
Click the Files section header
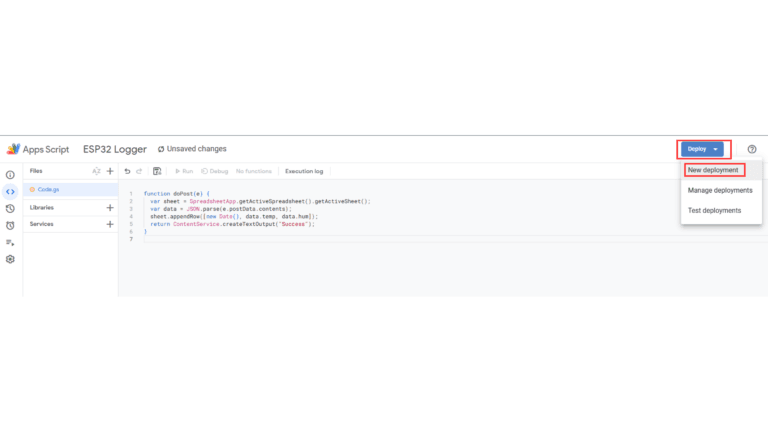coord(36,171)
